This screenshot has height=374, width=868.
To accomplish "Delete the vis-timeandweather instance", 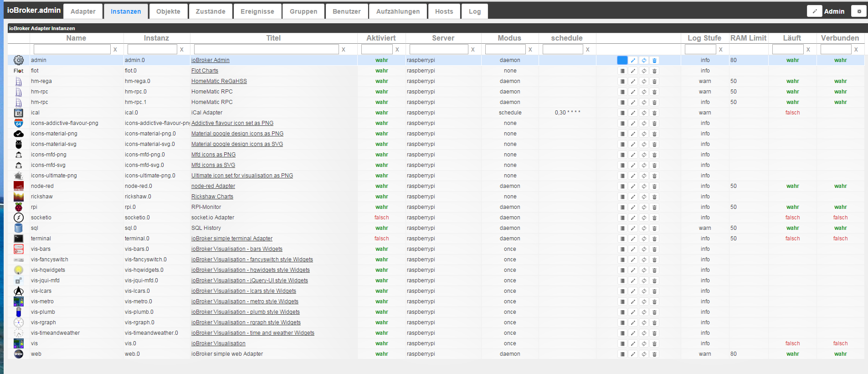I will click(655, 333).
